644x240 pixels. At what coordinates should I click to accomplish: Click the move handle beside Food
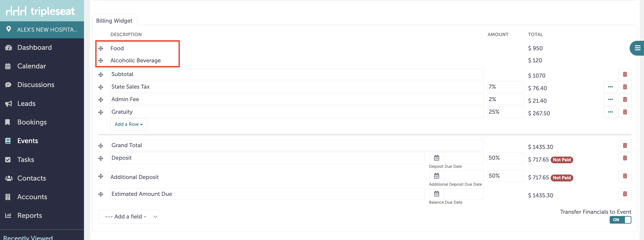point(101,48)
